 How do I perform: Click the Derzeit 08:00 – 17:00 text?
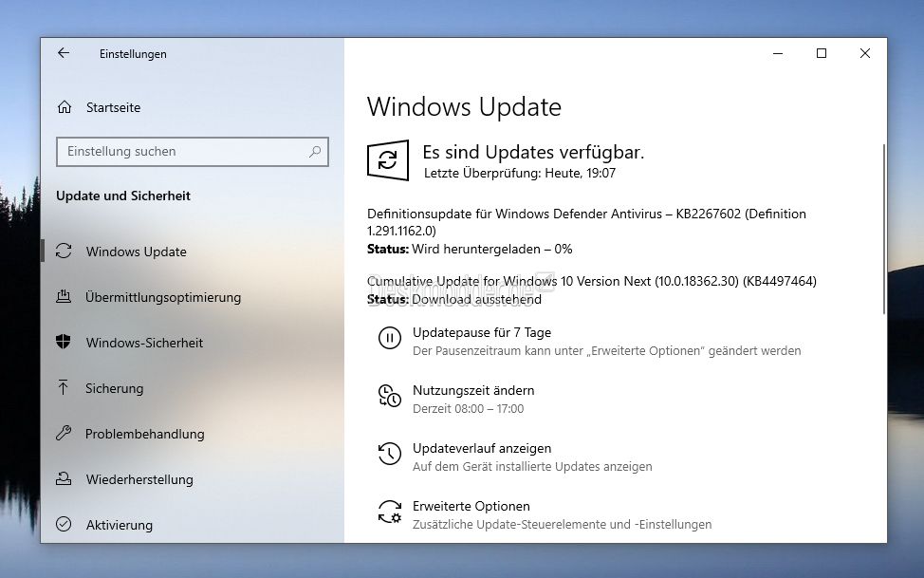468,409
